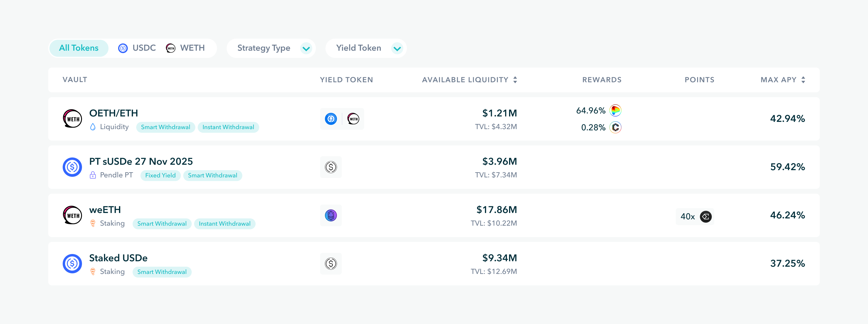Screen dimensions: 868x324
Task: Filter vaults by WETH token
Action: click(185, 48)
